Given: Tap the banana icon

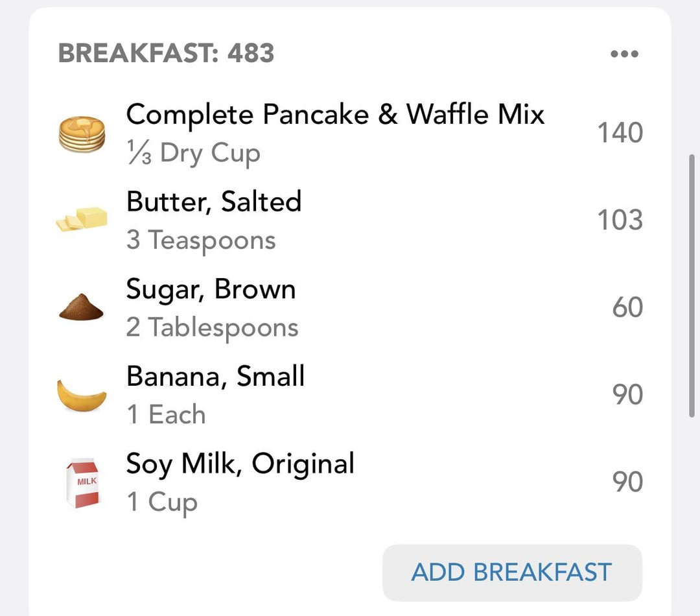Looking at the screenshot, I should click(x=82, y=395).
